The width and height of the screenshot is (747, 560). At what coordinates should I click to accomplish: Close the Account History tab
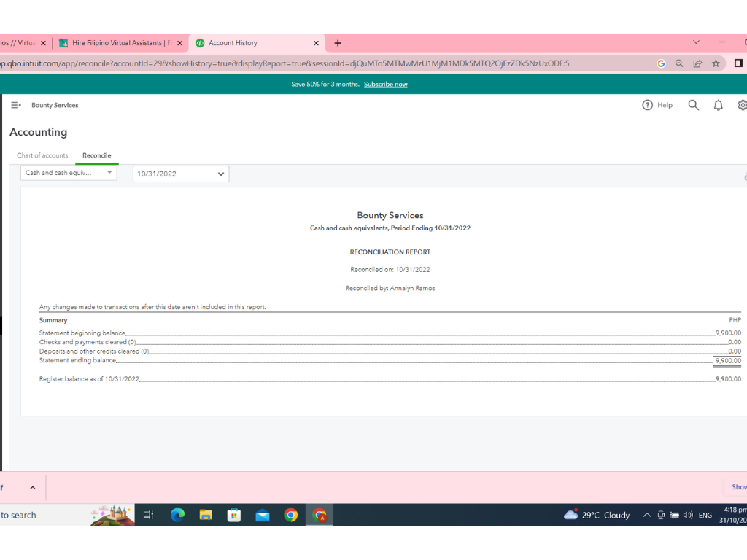tap(316, 43)
